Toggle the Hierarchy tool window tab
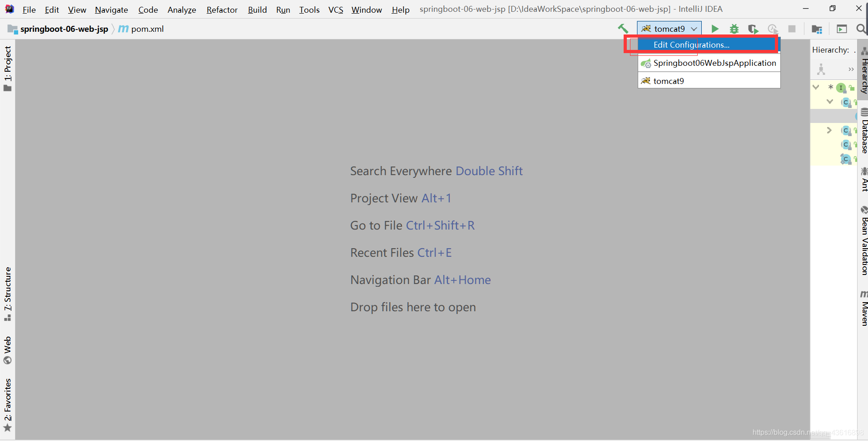Screen dimensions: 868x441 click(x=863, y=71)
